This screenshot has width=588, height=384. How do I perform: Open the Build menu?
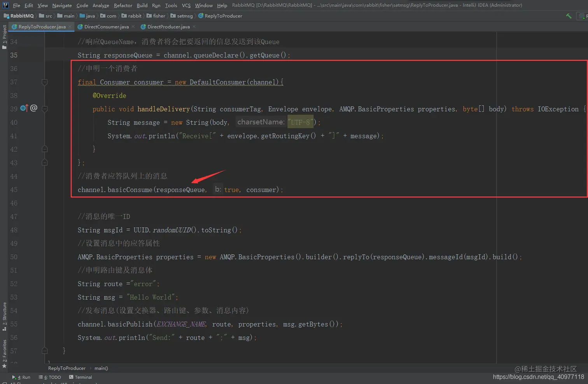142,5
